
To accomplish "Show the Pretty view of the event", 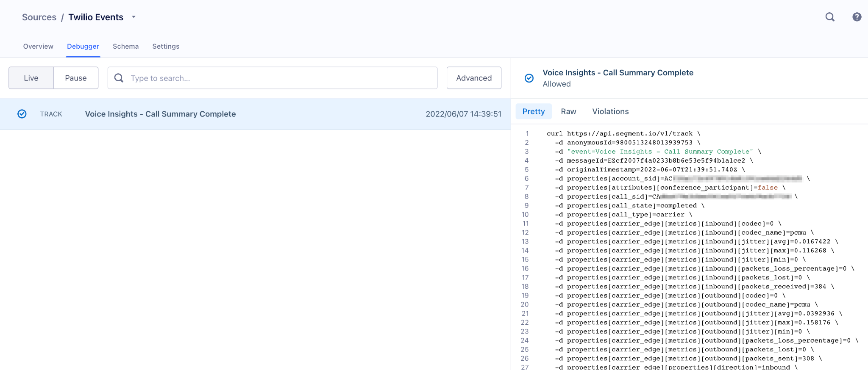I will (533, 111).
